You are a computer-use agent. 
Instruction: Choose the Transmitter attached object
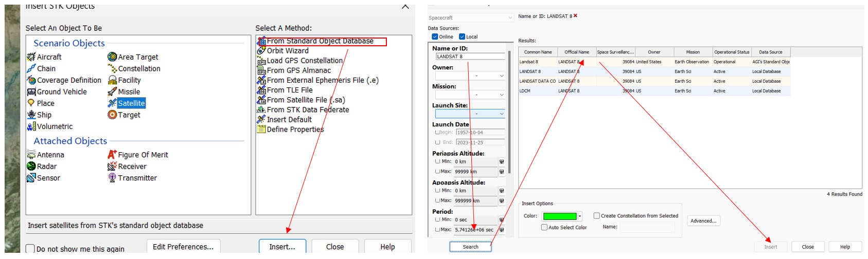click(132, 178)
